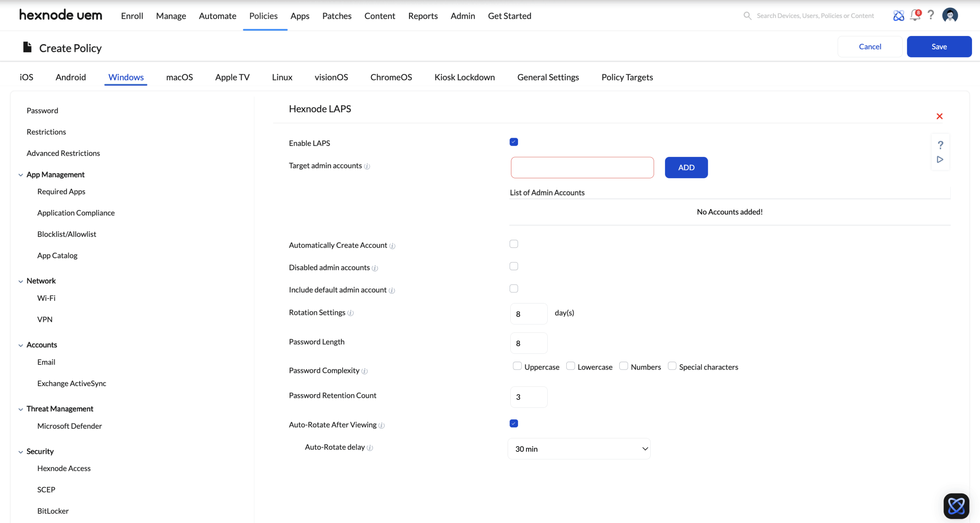
Task: Click info icon beside Rotation Settings
Action: [x=350, y=313]
